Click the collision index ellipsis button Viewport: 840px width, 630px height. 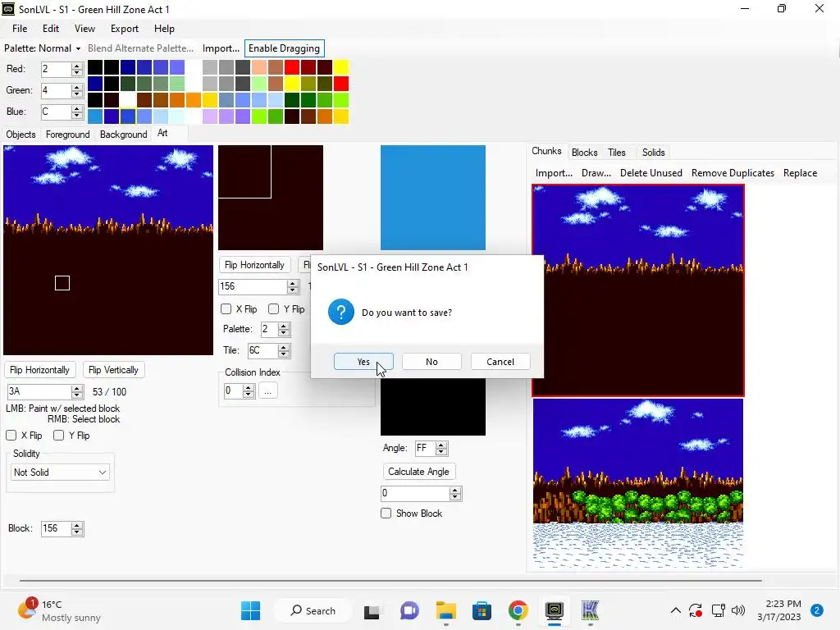point(267,390)
